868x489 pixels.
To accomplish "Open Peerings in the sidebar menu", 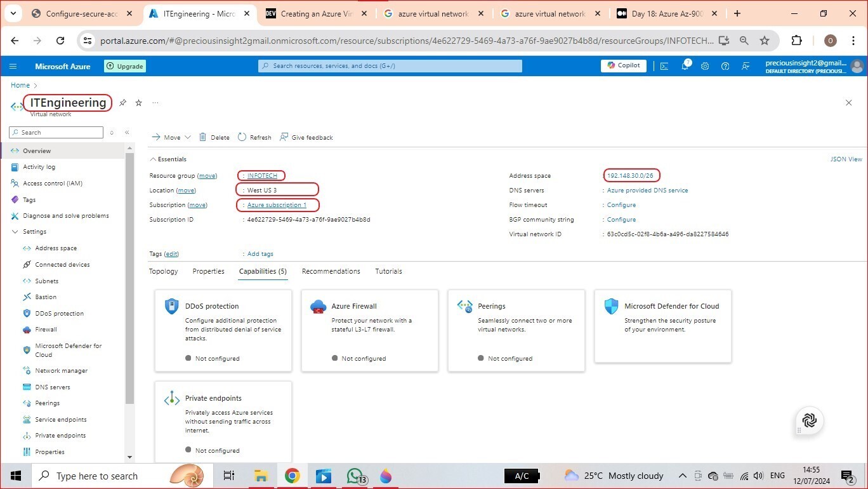I will [x=48, y=403].
